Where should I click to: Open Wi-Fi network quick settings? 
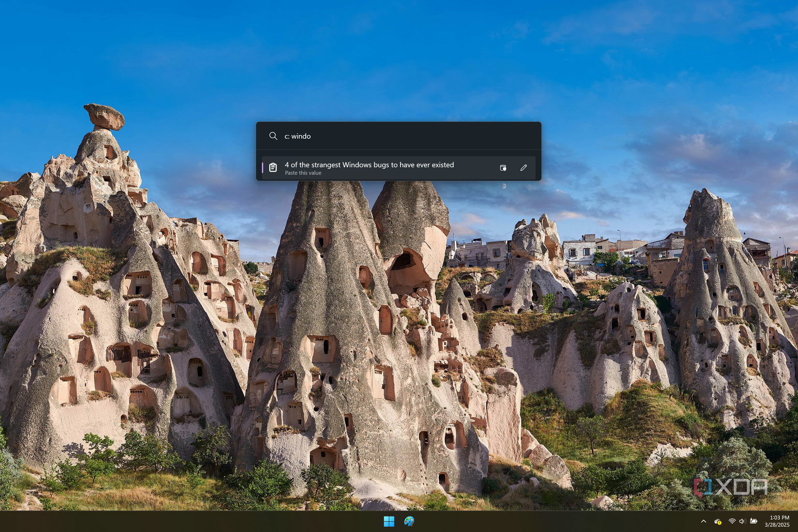(x=732, y=521)
